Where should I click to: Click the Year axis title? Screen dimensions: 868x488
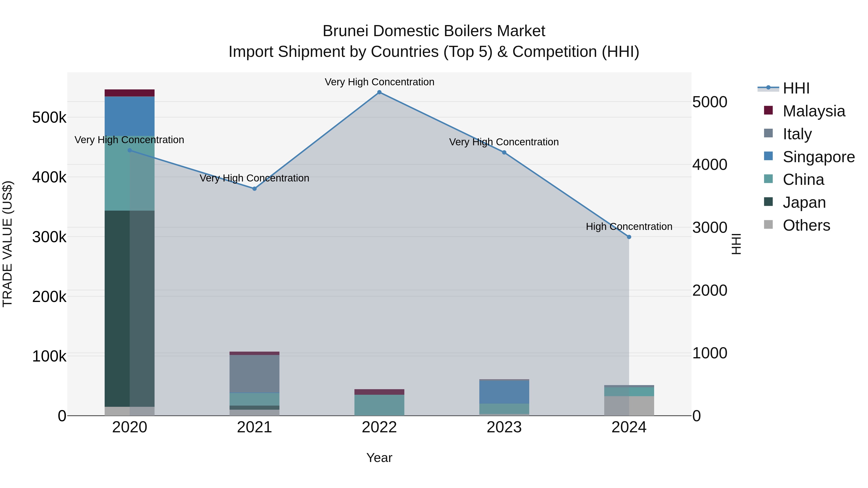380,458
